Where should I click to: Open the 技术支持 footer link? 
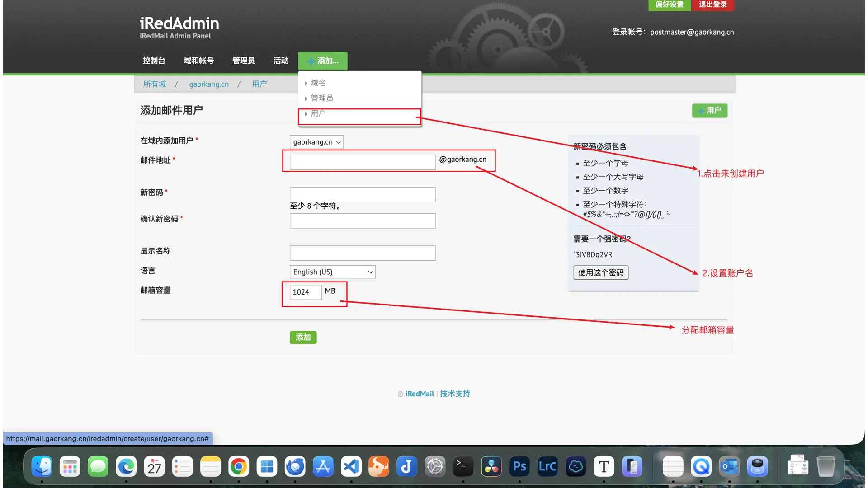click(455, 394)
